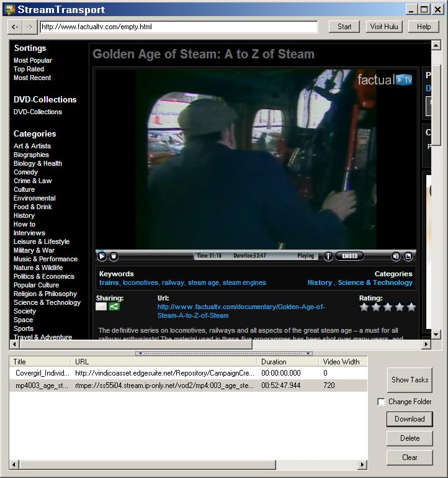Rate the video with the third star
448x478 pixels.
[x=388, y=307]
